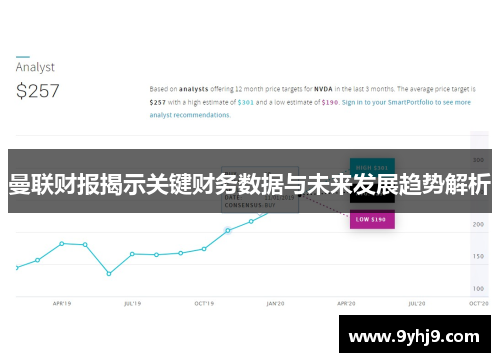Follow the 'analyst recommendations' link text
This screenshot has width=500, height=362.
tap(190, 115)
